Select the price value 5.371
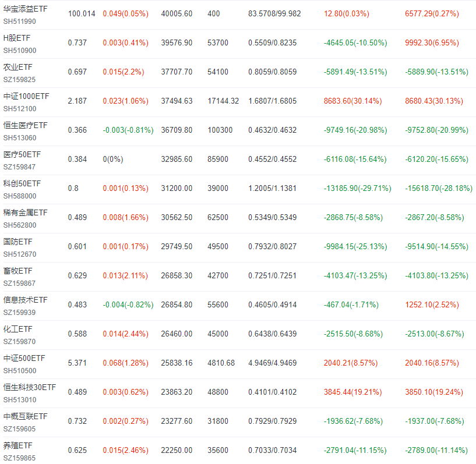Image resolution: width=476 pixels, height=464 pixels. 77,363
